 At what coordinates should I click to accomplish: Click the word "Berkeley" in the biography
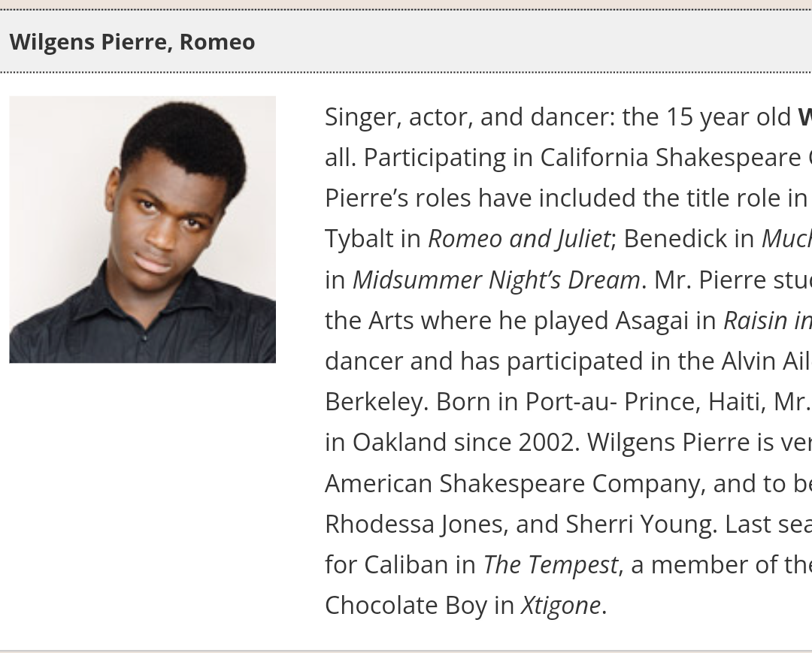pos(373,401)
